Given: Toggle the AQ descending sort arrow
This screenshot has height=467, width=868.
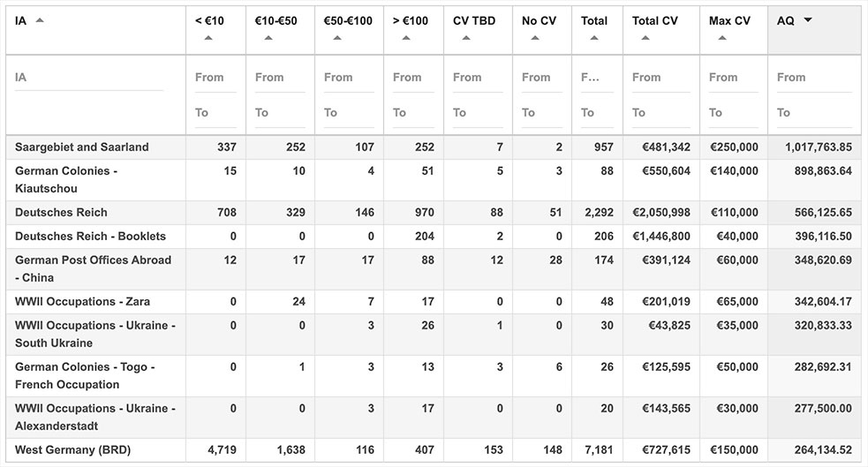Looking at the screenshot, I should [807, 20].
